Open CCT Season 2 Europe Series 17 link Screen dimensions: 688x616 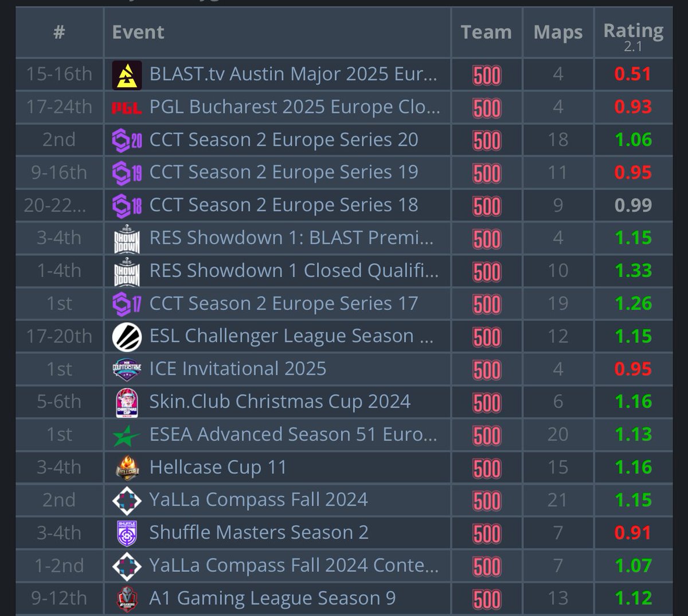coord(284,303)
